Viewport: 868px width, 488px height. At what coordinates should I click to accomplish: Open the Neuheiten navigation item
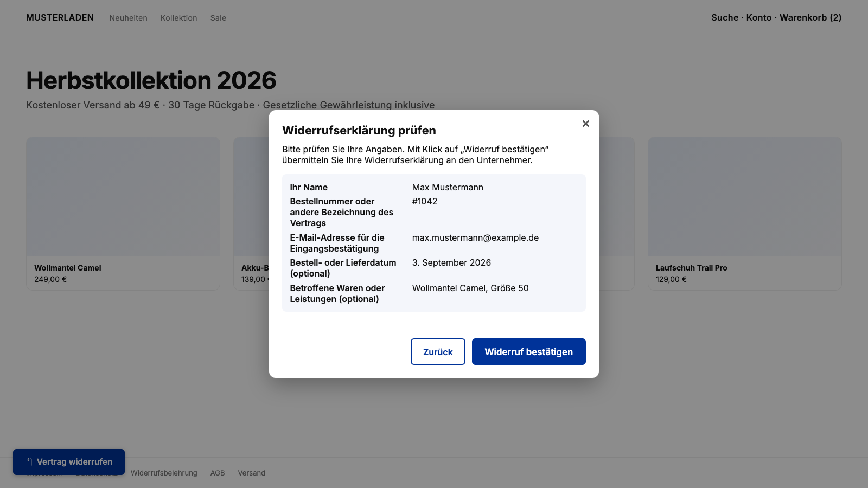[128, 18]
